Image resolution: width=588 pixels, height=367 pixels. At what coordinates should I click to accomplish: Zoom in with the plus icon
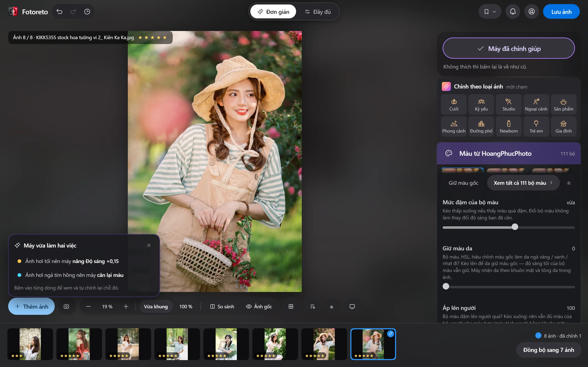[126, 307]
